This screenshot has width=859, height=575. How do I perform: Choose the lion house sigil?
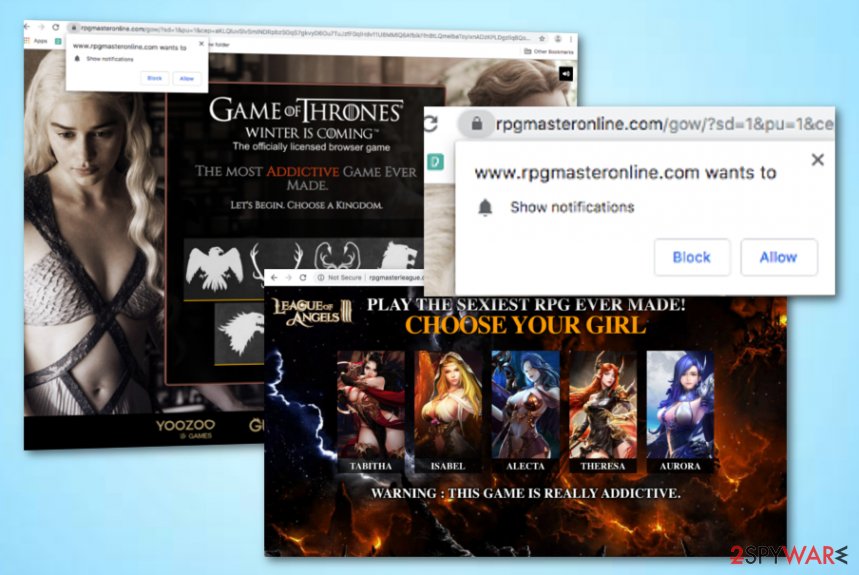(x=398, y=255)
